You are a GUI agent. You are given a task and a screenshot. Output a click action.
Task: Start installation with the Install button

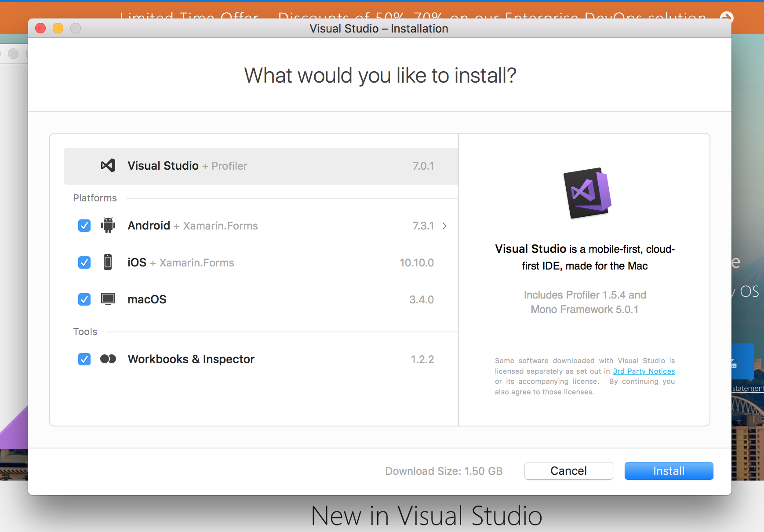click(x=669, y=471)
